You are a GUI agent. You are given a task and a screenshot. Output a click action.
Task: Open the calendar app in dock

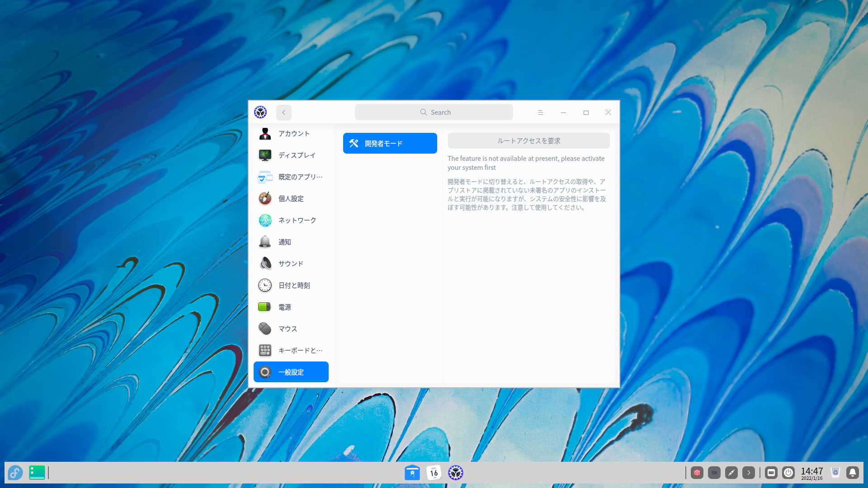(x=434, y=473)
